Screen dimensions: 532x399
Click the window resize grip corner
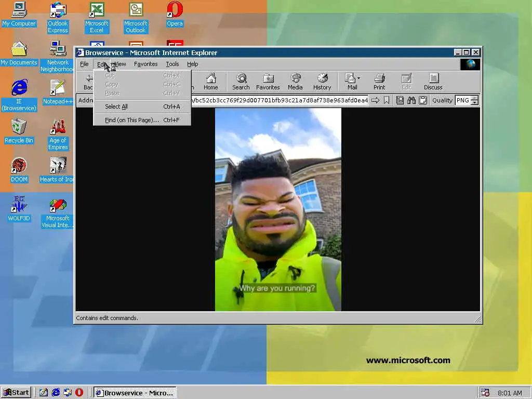pos(478,319)
